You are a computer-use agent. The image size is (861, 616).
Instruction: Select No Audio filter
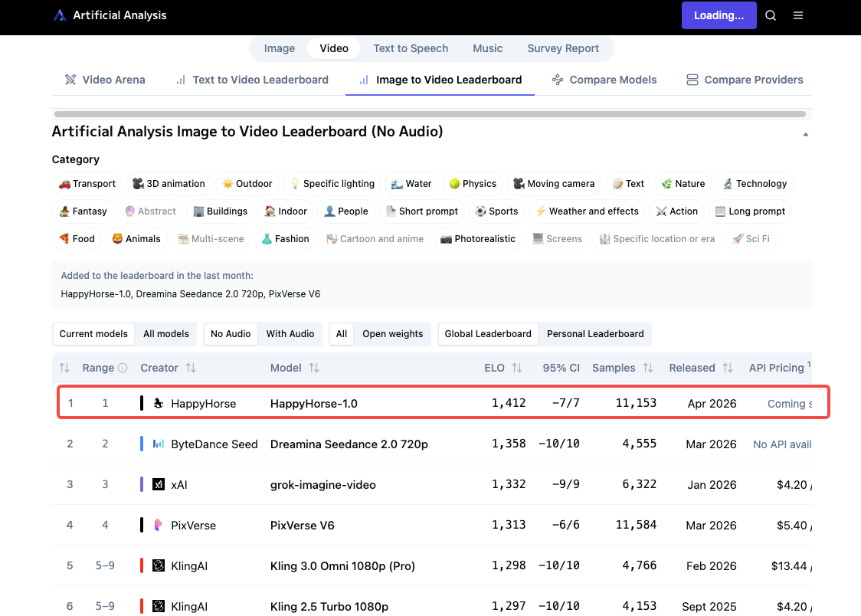click(231, 334)
